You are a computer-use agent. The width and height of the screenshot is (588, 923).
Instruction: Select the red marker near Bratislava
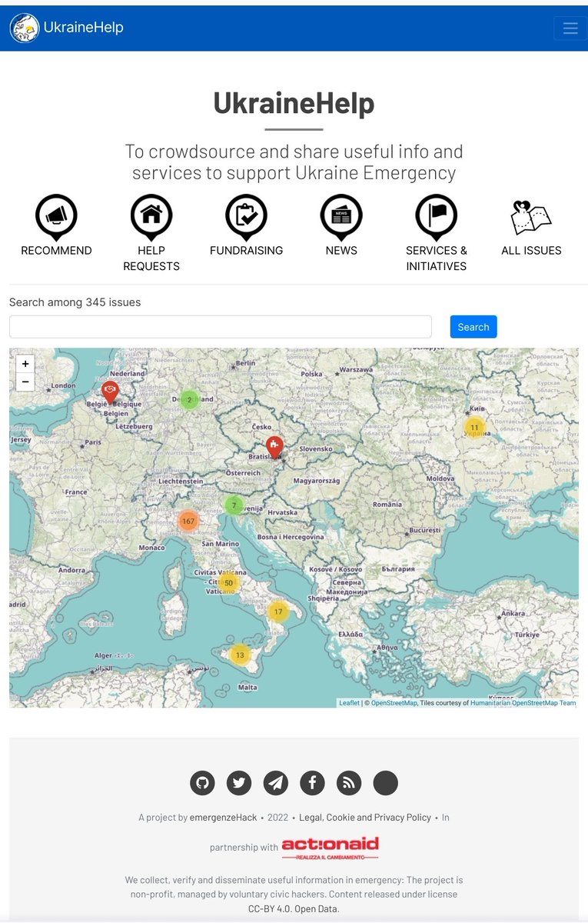[274, 448]
